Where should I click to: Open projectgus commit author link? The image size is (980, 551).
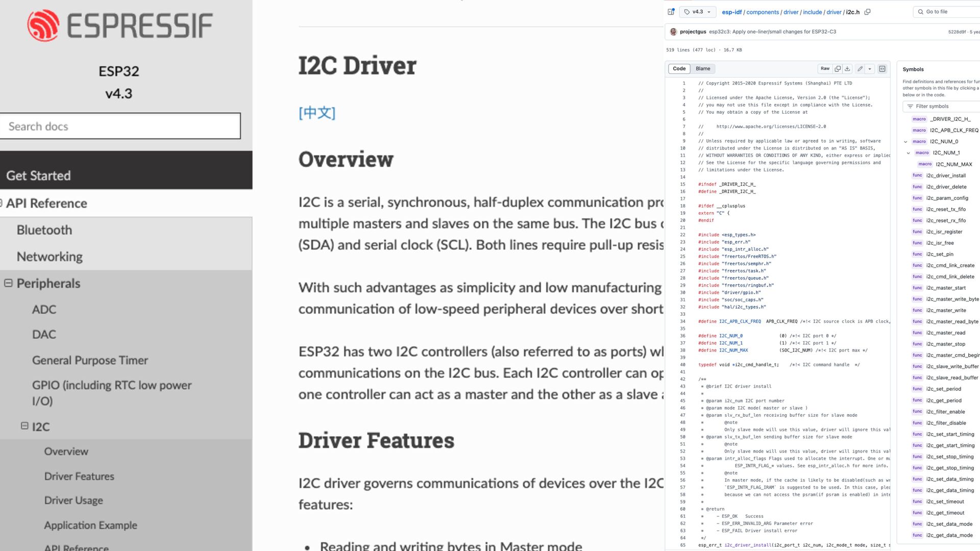[x=693, y=32]
